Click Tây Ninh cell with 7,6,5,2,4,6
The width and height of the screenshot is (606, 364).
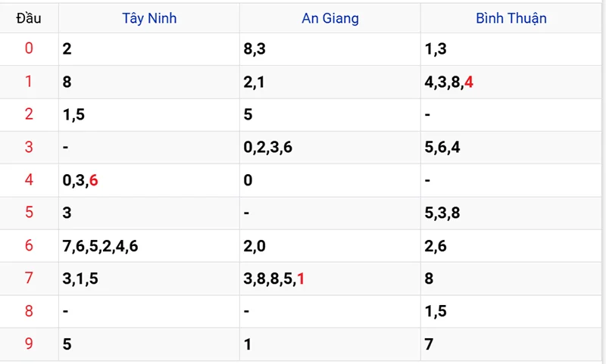pos(149,246)
